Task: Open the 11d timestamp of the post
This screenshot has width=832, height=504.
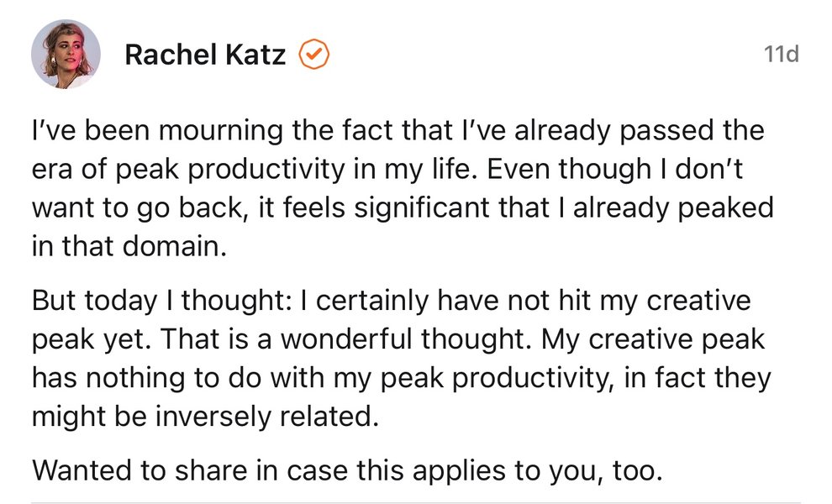Action: 781,54
